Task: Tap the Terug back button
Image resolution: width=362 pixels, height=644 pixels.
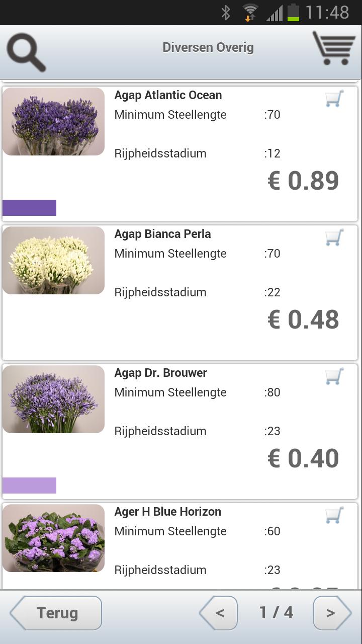Action: 56,613
